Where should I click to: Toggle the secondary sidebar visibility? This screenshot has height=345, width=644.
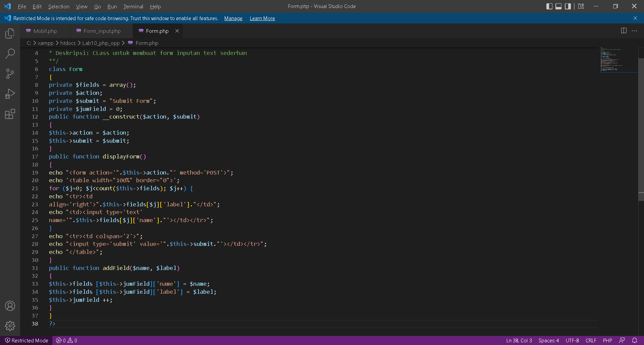(567, 6)
